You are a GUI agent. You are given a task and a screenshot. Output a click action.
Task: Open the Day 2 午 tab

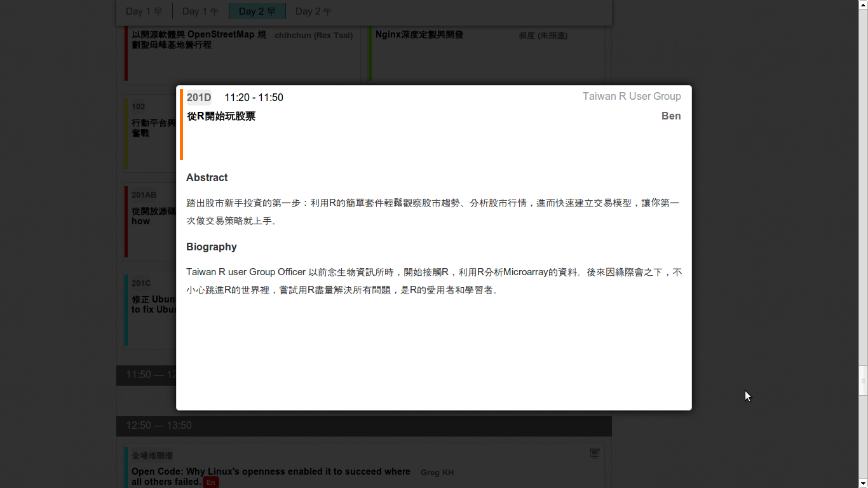[x=314, y=11]
